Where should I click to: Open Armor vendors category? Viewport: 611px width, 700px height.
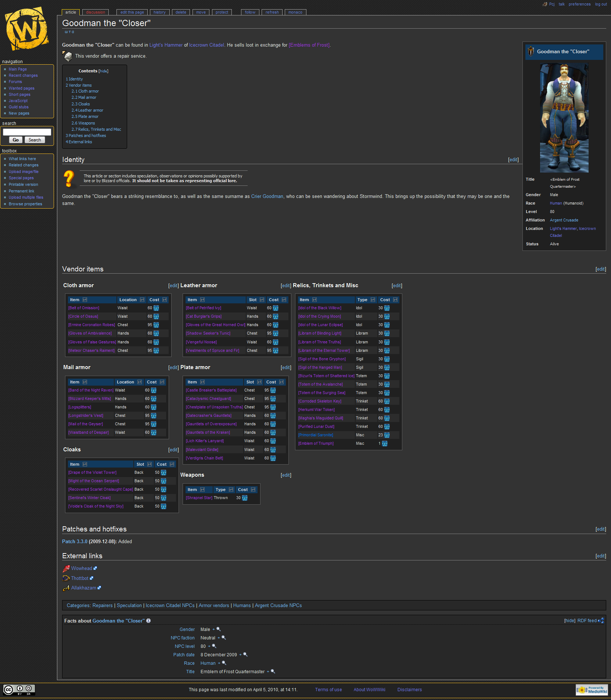[214, 606]
